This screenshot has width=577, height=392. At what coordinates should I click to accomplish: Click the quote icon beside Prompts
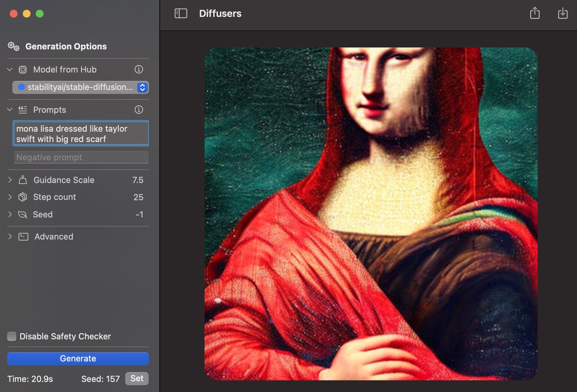pyautogui.click(x=23, y=110)
